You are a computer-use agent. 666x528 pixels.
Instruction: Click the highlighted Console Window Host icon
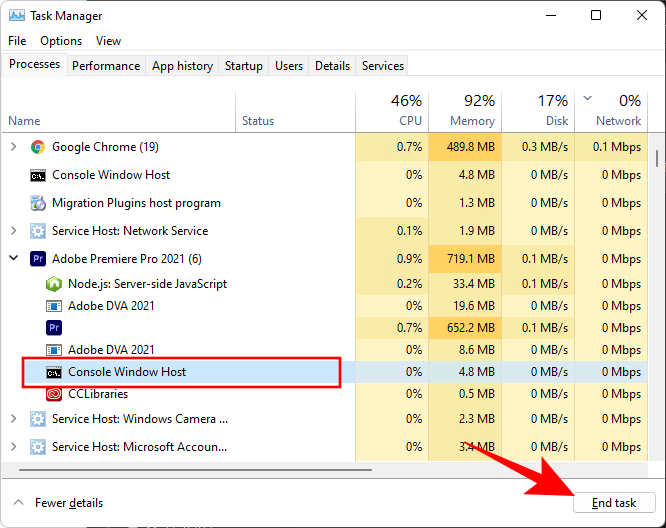(54, 372)
